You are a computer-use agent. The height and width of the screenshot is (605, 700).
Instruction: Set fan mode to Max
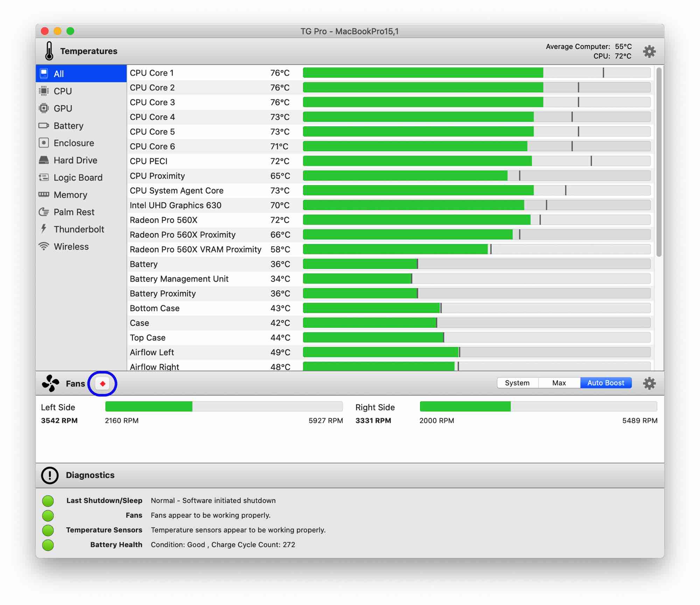click(x=559, y=383)
